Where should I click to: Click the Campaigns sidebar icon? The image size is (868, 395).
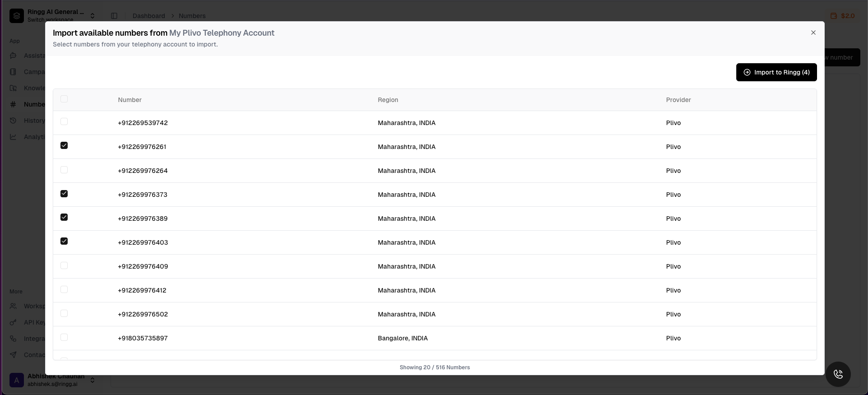tap(14, 72)
